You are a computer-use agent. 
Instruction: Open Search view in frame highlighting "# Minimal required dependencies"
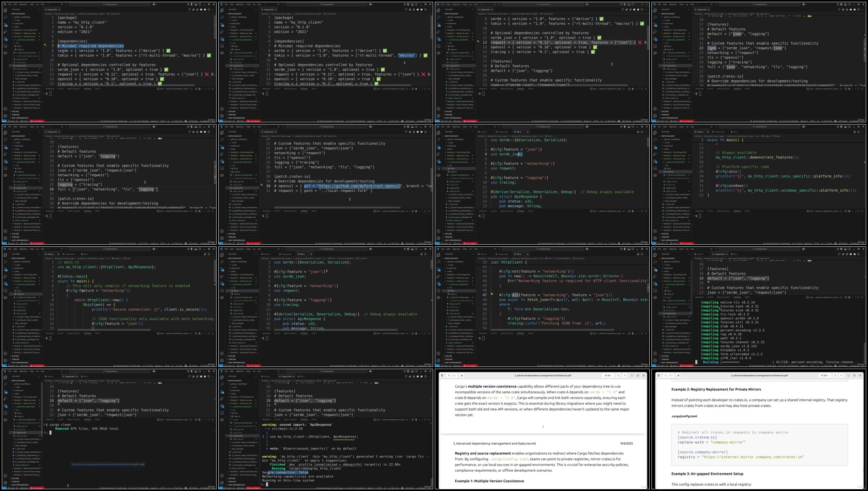(5, 17)
